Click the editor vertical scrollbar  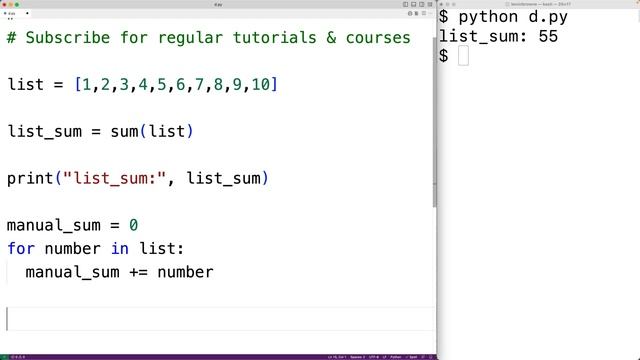[x=434, y=122]
